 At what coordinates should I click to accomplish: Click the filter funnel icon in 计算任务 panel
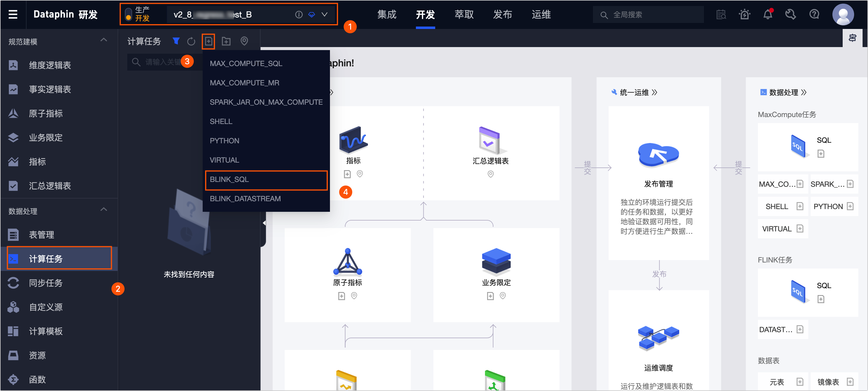pos(176,41)
